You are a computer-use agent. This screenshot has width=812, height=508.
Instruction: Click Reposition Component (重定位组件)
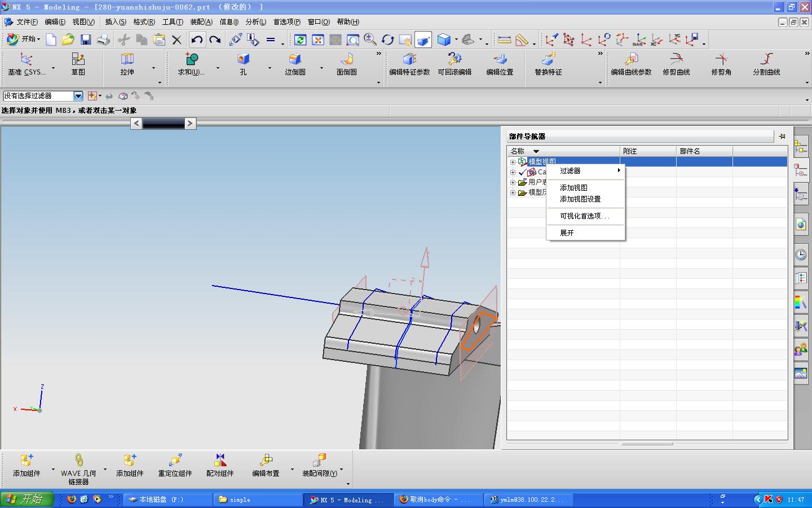(175, 466)
